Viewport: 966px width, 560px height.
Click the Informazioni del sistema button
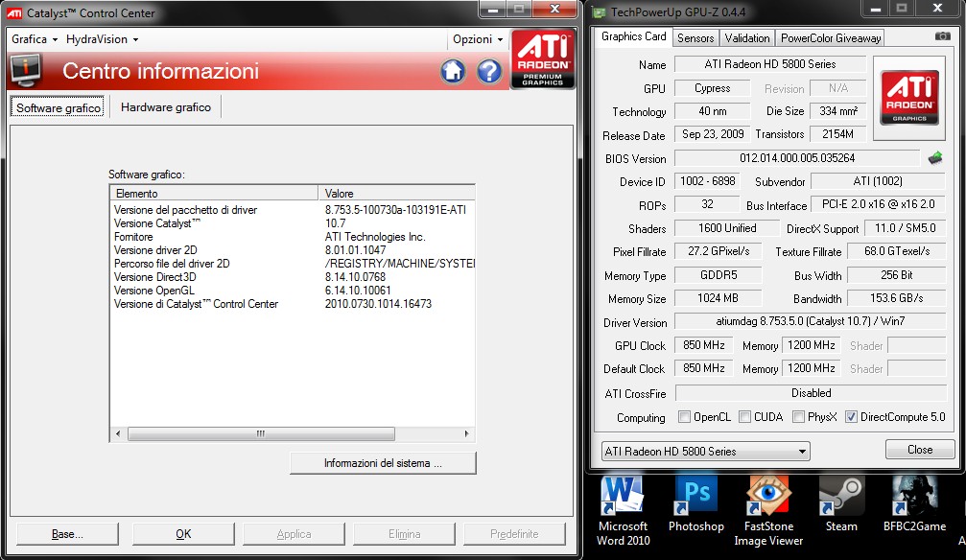pyautogui.click(x=383, y=463)
